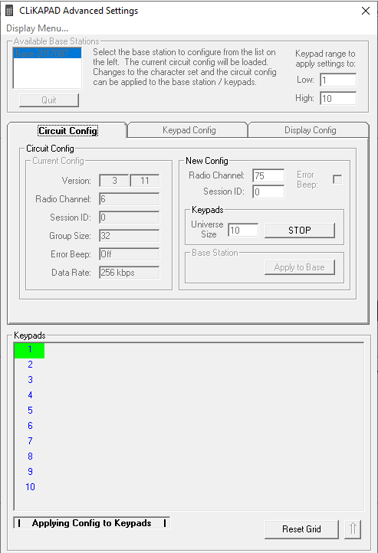Select keypad 8 in Keypads grid
Screen dimensions: 378x553
[x=30, y=456]
